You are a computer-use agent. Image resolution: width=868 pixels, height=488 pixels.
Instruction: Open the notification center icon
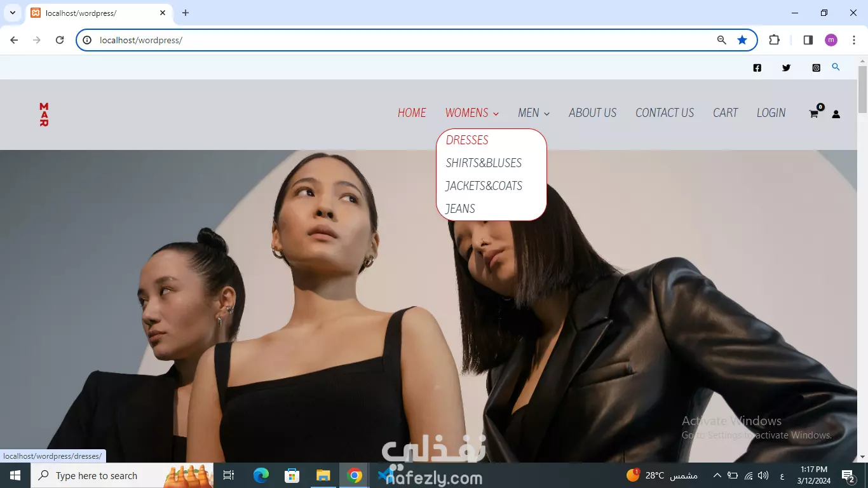click(848, 475)
